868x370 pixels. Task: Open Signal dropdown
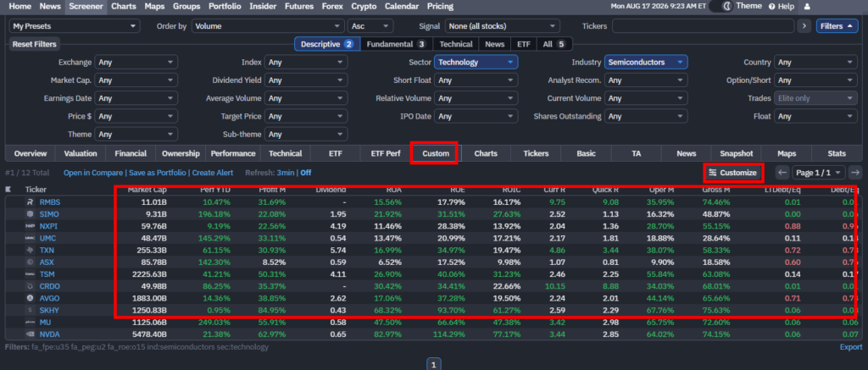pyautogui.click(x=502, y=26)
